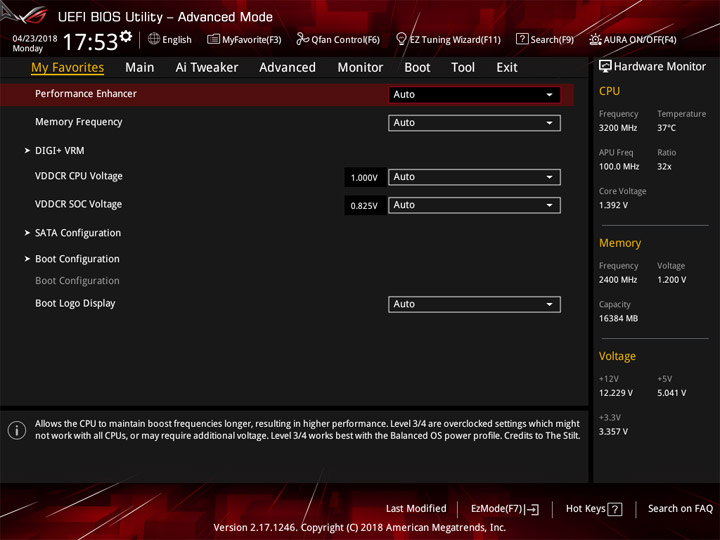Switch to EzMode(F7)
720x540 pixels.
click(505, 509)
